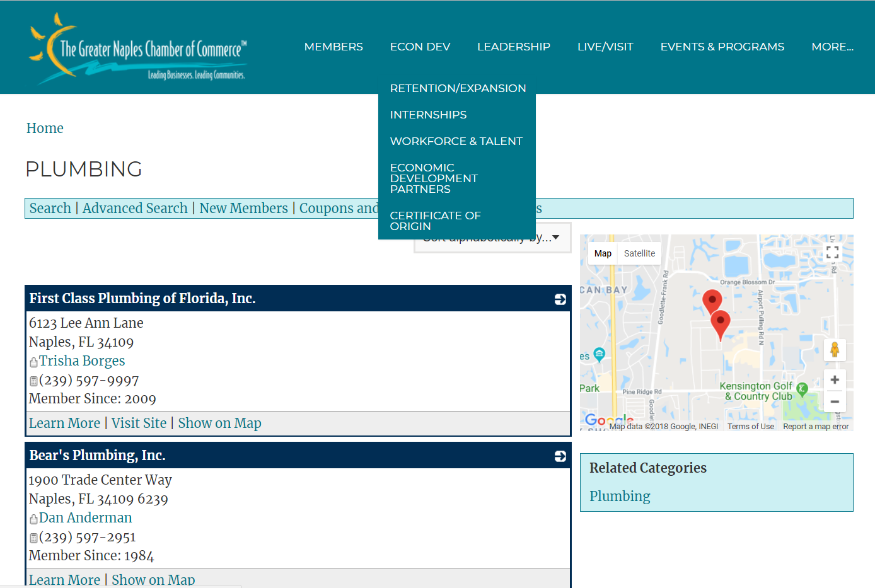Click Report a map error
The image size is (875, 588).
pyautogui.click(x=816, y=427)
